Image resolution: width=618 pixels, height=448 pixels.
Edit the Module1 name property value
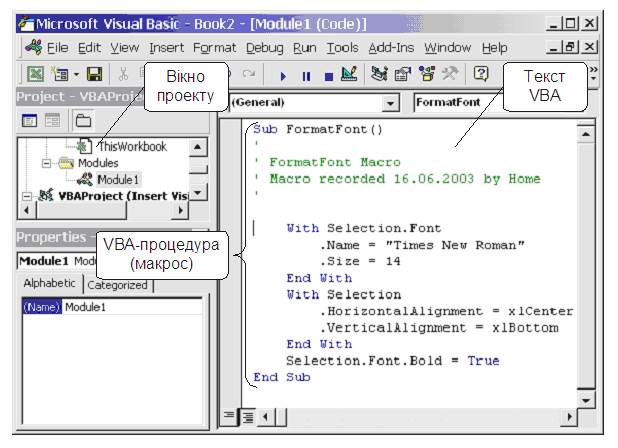[132, 307]
